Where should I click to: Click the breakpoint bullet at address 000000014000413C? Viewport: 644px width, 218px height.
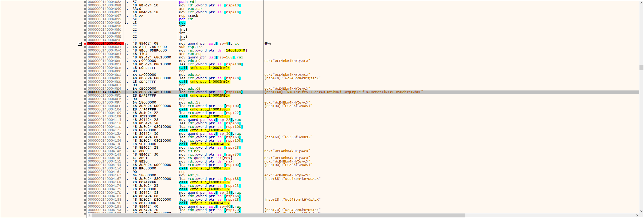pyautogui.click(x=85, y=144)
